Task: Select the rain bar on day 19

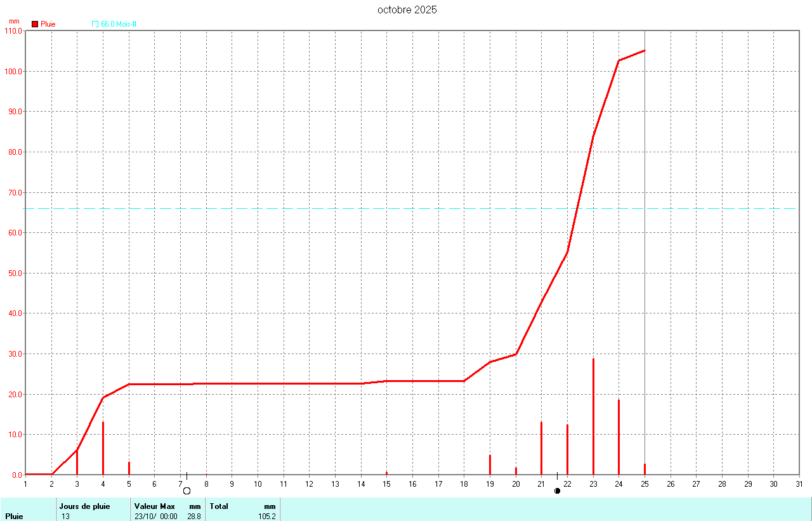Action: point(490,465)
